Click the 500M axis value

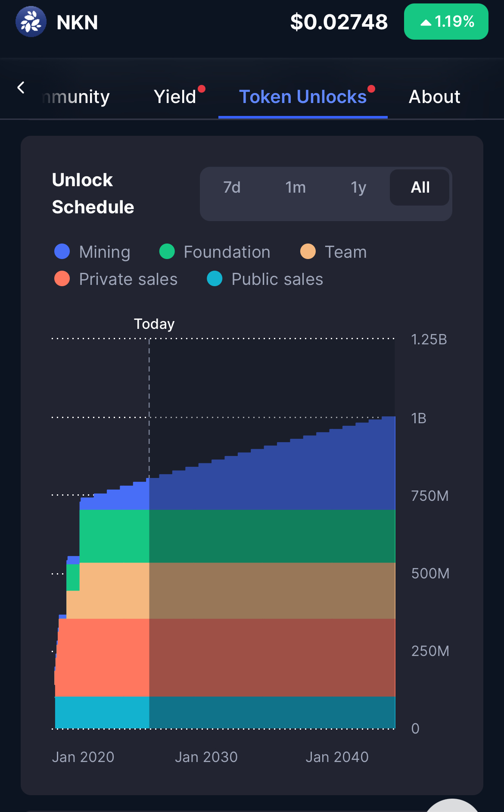tap(430, 573)
